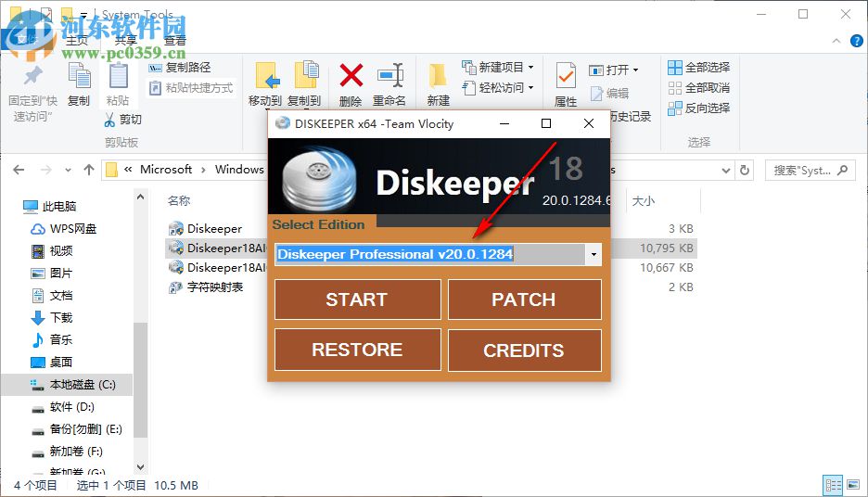This screenshot has width=868, height=497.
Task: Click the START button in Diskeeper patcher
Action: 358,299
